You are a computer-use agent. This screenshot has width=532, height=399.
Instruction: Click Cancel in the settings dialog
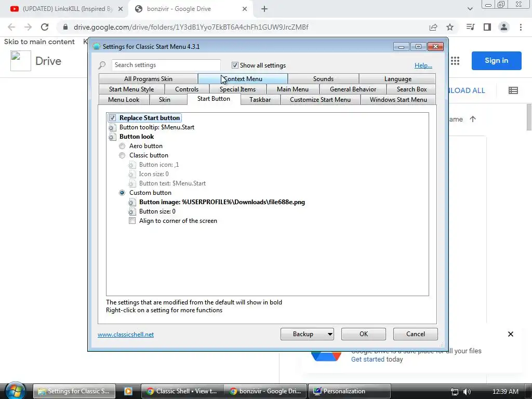415,334
